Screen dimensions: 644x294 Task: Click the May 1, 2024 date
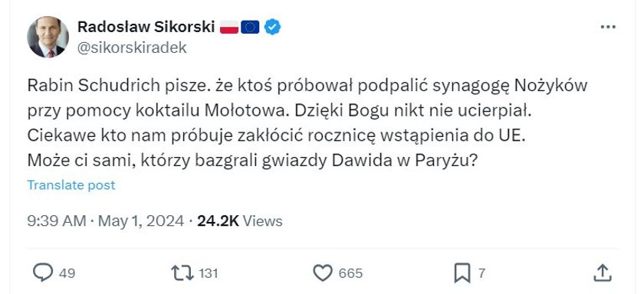(141, 221)
